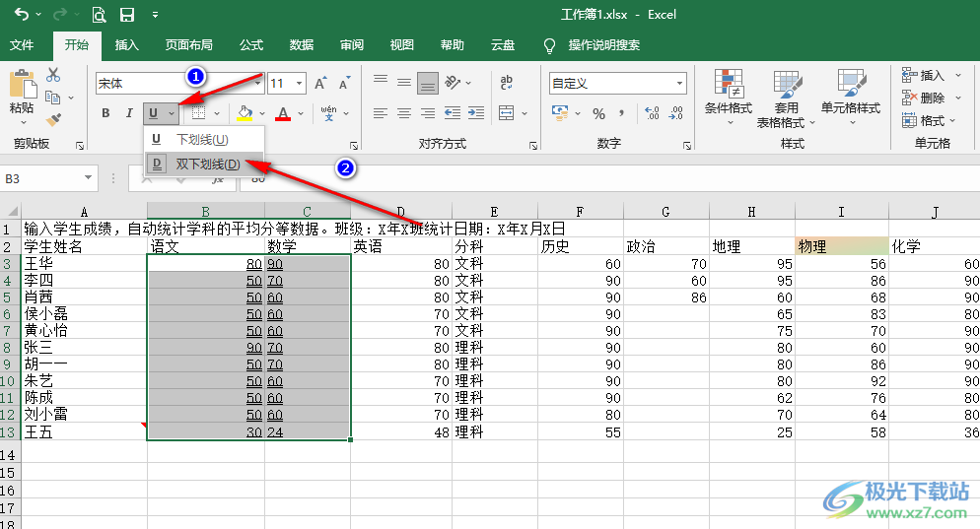980x529 pixels.
Task: Align text right
Action: tap(428, 113)
